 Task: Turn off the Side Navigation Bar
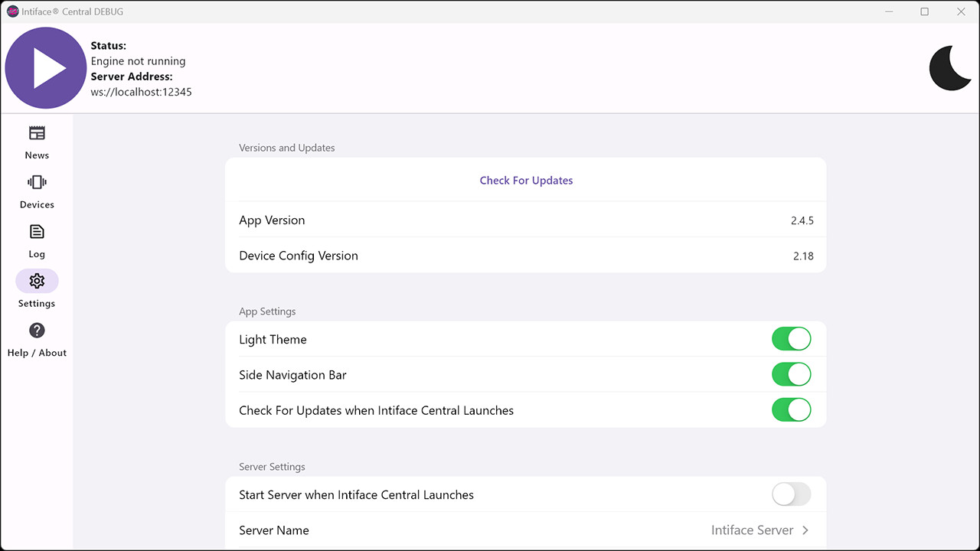tap(791, 374)
